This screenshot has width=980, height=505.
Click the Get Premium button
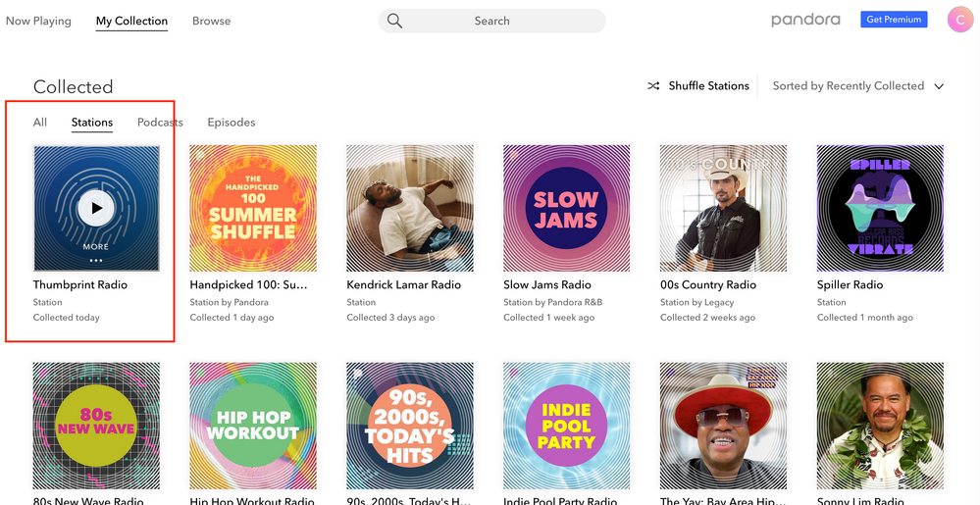pyautogui.click(x=894, y=20)
